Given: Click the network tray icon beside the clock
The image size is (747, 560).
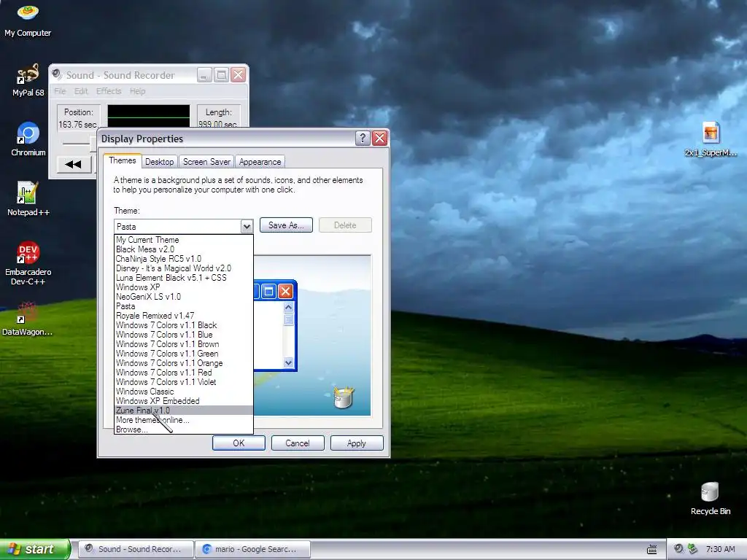Looking at the screenshot, I should tap(692, 549).
